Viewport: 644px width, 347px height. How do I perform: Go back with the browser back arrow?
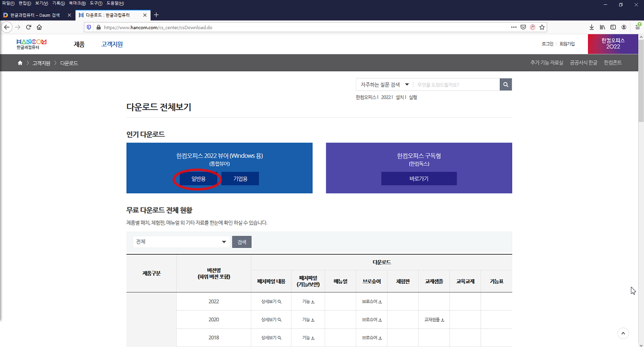pos(6,27)
